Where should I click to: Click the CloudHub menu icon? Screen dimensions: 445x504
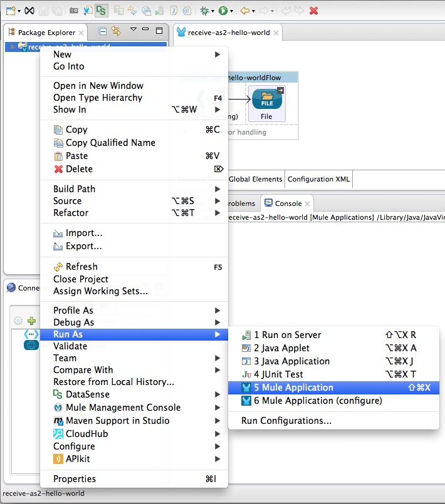click(x=58, y=434)
